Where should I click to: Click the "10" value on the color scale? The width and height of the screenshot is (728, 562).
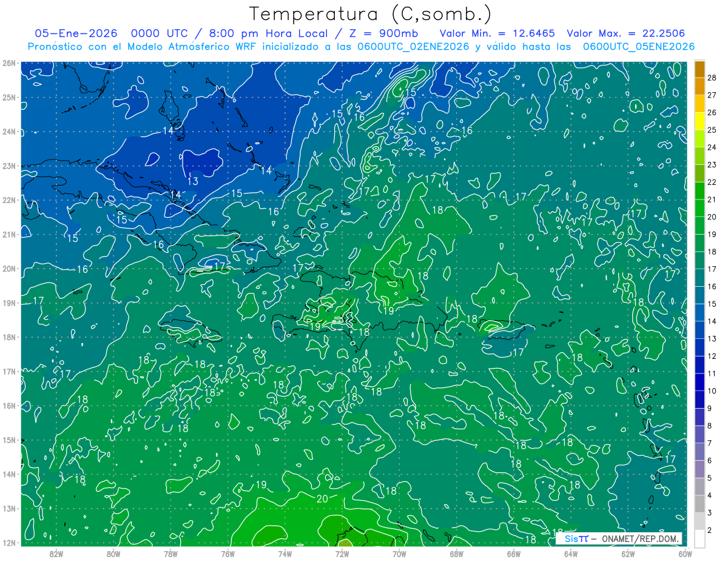point(712,391)
